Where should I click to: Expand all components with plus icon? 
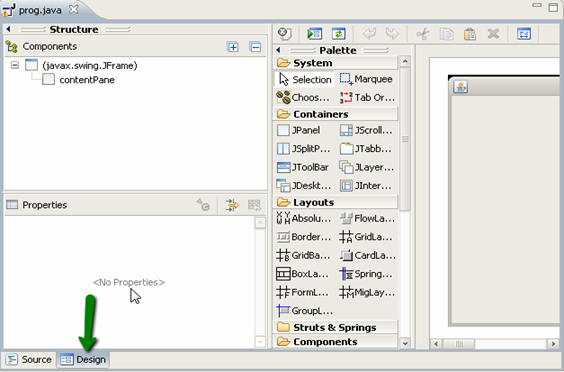[x=233, y=47]
